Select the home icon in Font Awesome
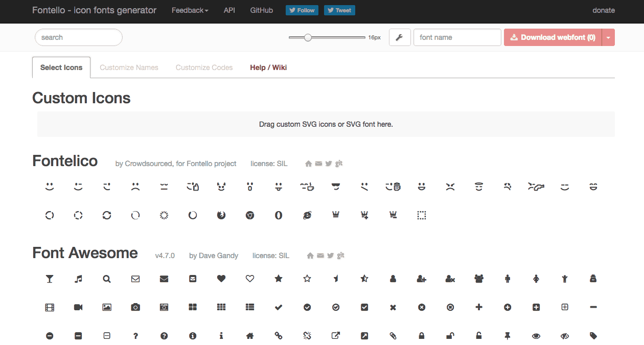Viewport: 644px width, 345px height. coord(249,336)
